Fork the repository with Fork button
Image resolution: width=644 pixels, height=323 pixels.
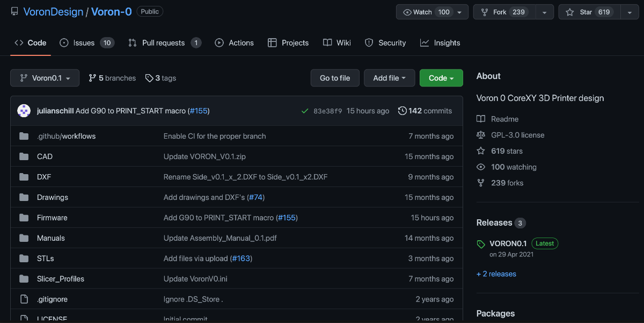(x=505, y=12)
